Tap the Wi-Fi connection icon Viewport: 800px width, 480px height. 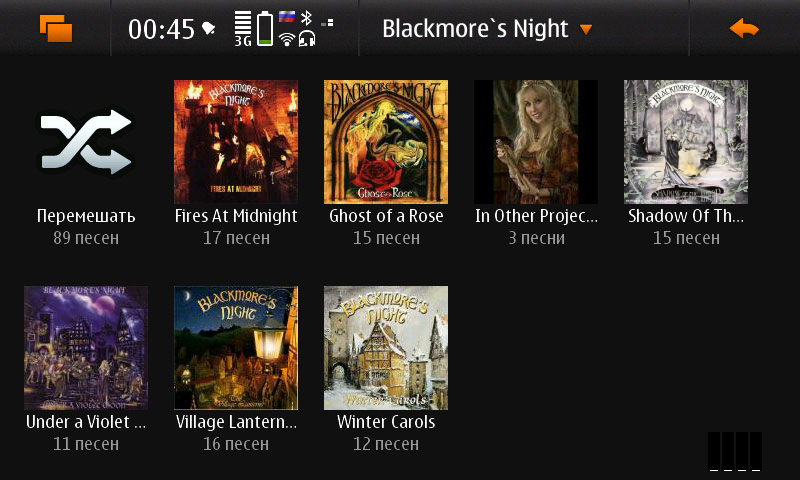coord(287,39)
